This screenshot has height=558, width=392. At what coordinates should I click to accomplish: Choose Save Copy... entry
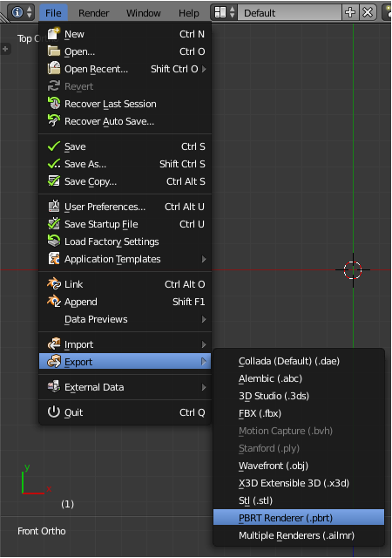tap(125, 181)
